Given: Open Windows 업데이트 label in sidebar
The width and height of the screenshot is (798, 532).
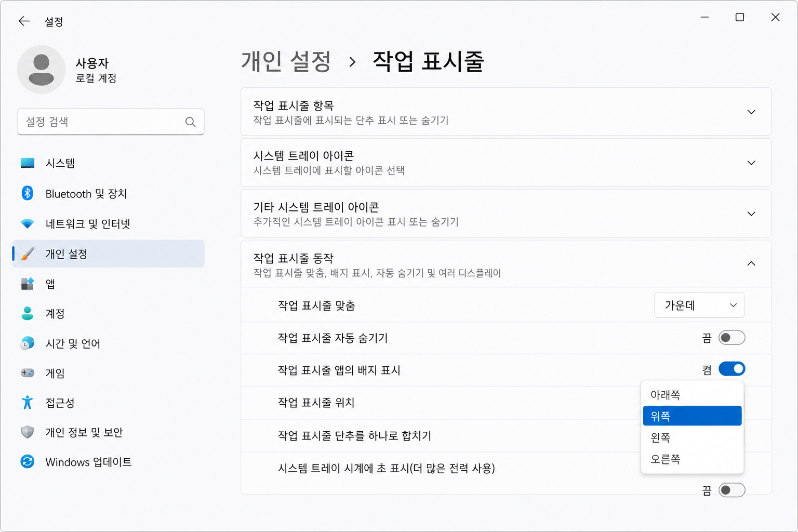Looking at the screenshot, I should 88,462.
